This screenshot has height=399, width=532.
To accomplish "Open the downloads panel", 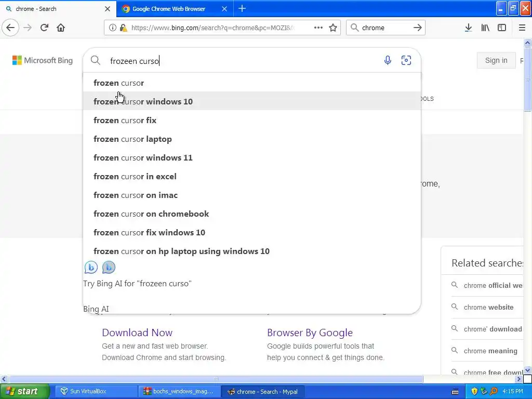I will pos(468,28).
